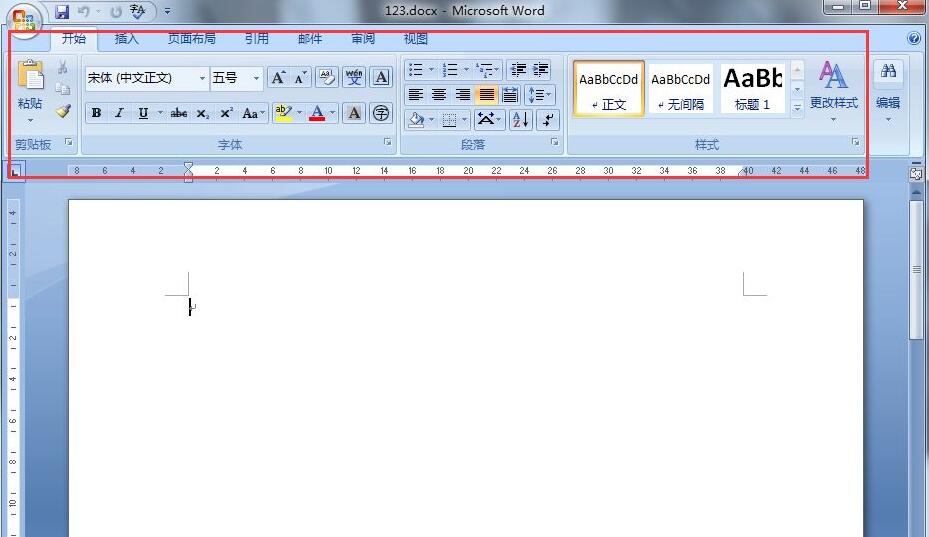
Task: Open the 字体 dialog launcher
Action: 387,142
